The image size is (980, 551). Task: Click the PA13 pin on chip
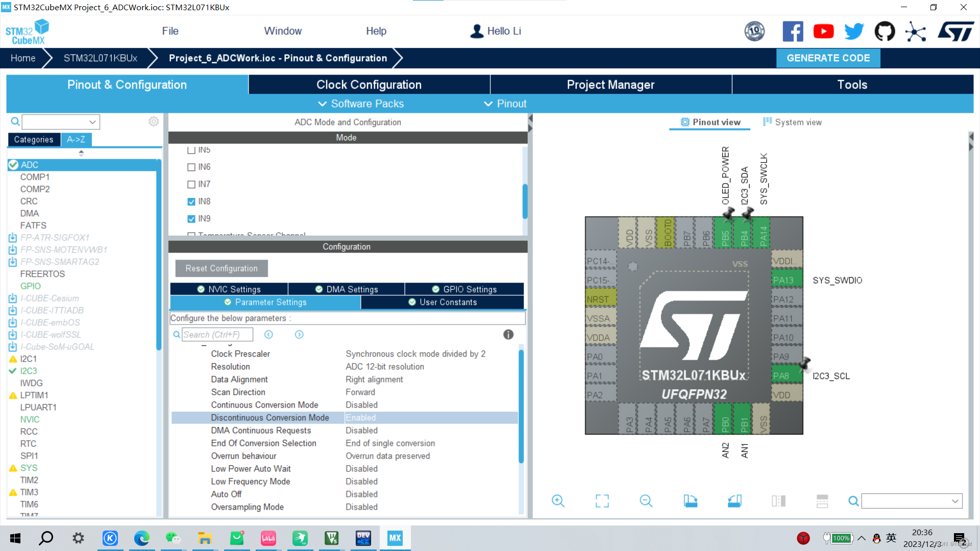[x=787, y=280]
